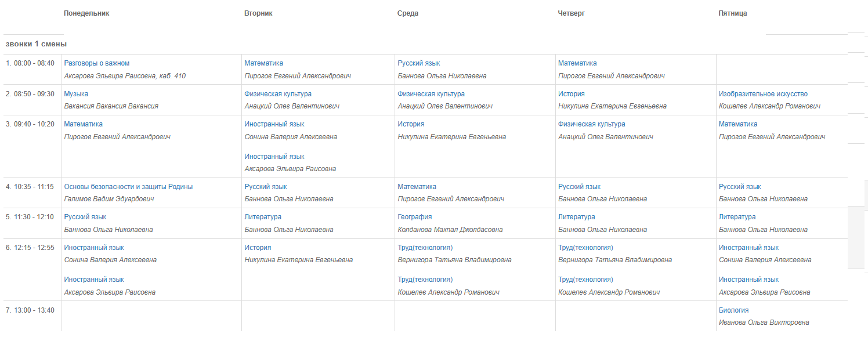Click Friday's fifth-period "Литература" lesson
This screenshot has height=337, width=868.
(737, 217)
